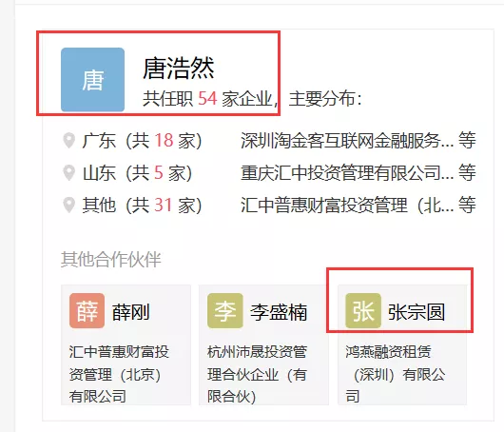Open 广东 (共18家) region entry
Image resolution: width=504 pixels, height=432 pixels.
pyautogui.click(x=142, y=141)
